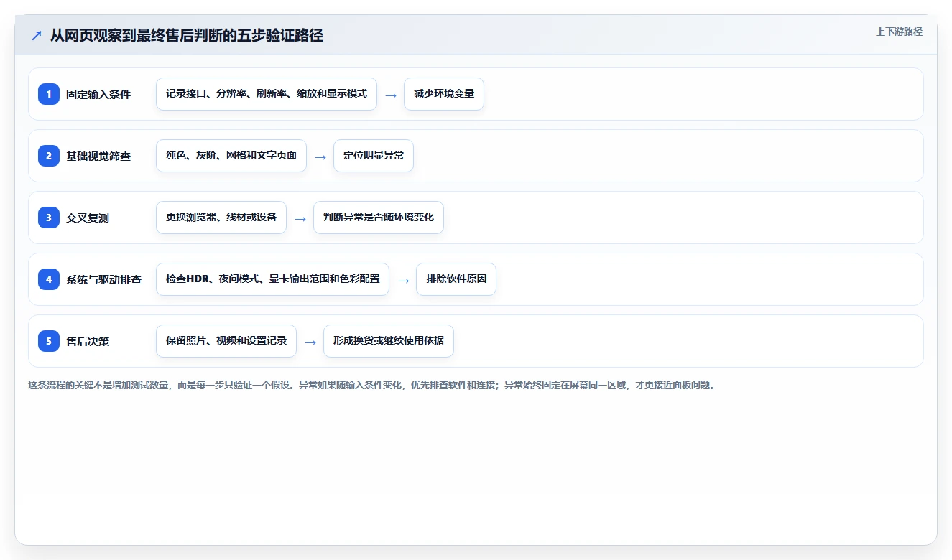Click the step number 3 badge
Image resolution: width=952 pixels, height=560 pixels.
49,217
